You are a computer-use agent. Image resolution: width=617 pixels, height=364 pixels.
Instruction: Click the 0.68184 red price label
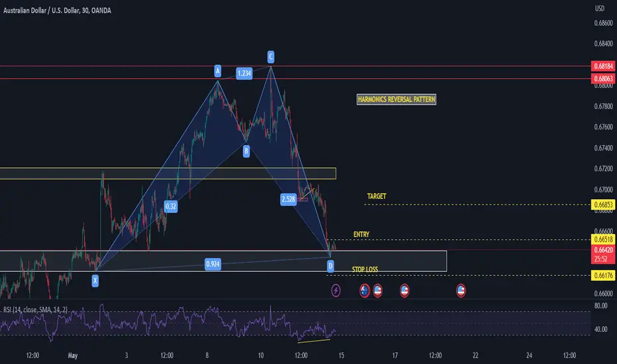[603, 66]
